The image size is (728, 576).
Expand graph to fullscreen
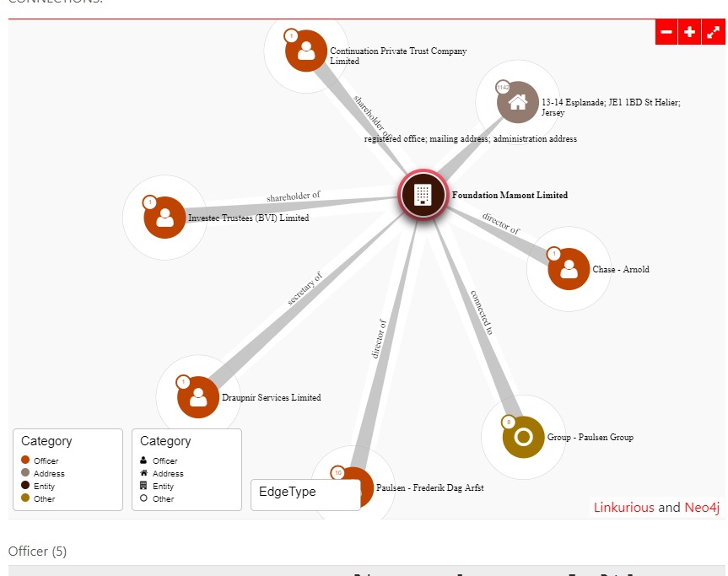click(713, 32)
